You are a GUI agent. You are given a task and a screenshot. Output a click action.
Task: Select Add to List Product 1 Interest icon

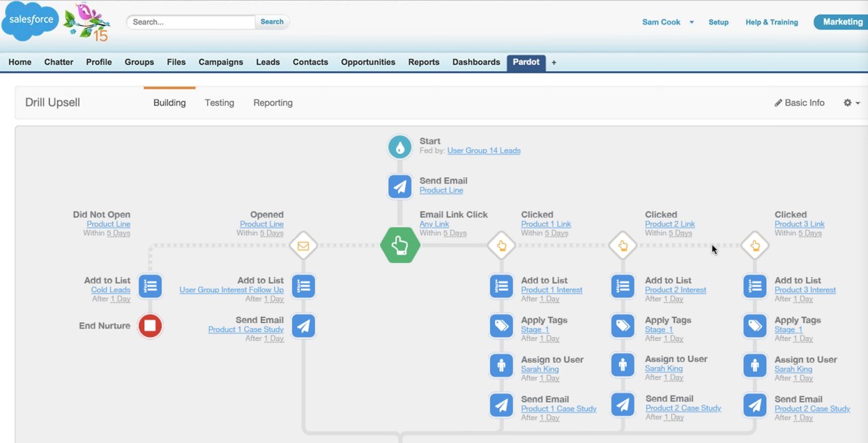click(x=501, y=286)
